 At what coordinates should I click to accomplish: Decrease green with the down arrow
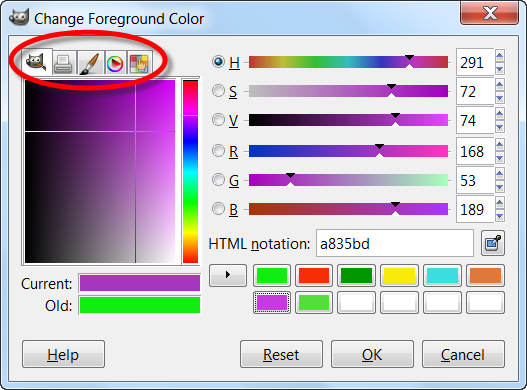pyautogui.click(x=499, y=187)
